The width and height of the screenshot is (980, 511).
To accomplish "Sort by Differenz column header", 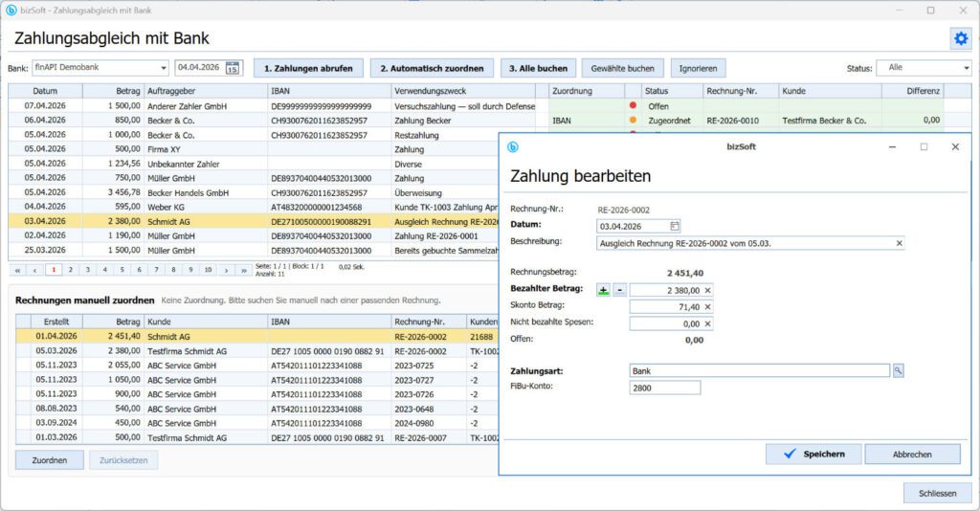I will point(912,91).
